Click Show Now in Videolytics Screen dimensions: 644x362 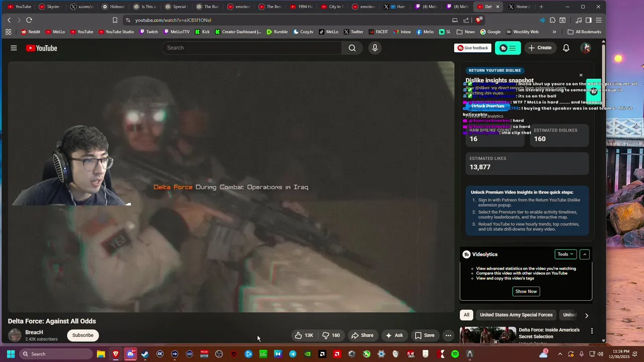point(526,292)
